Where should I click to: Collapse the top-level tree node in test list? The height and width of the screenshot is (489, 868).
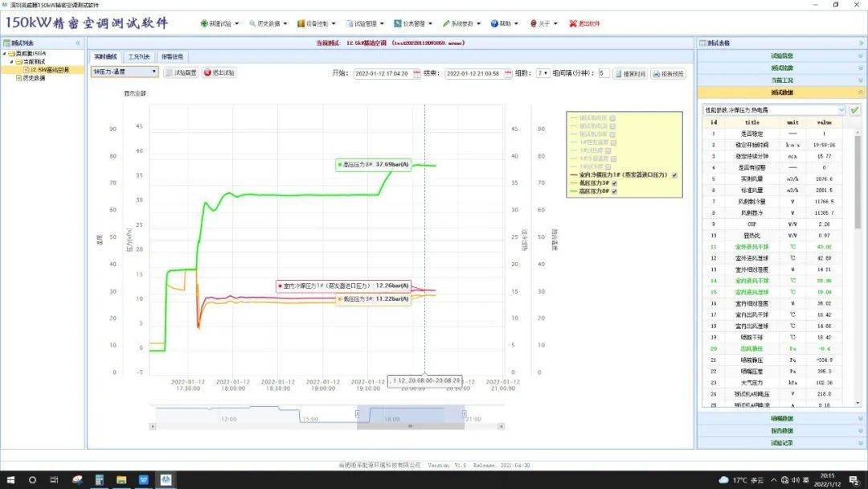(x=5, y=54)
